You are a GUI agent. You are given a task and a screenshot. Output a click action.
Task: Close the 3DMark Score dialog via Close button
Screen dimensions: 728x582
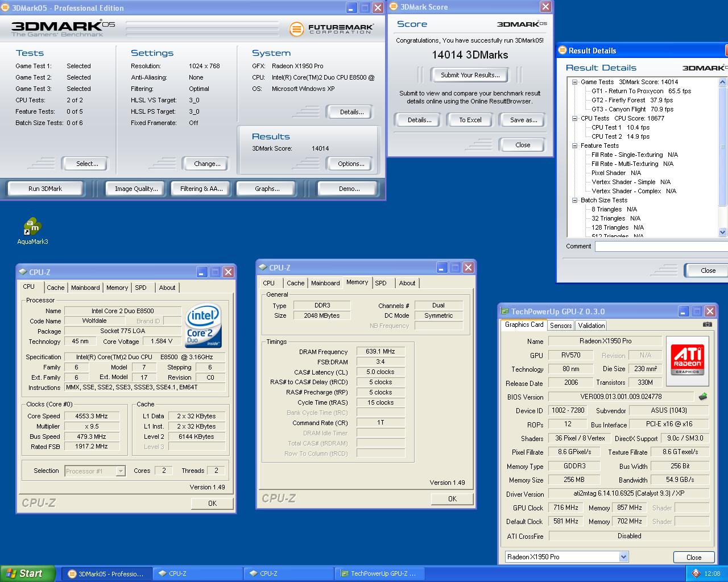pos(523,145)
